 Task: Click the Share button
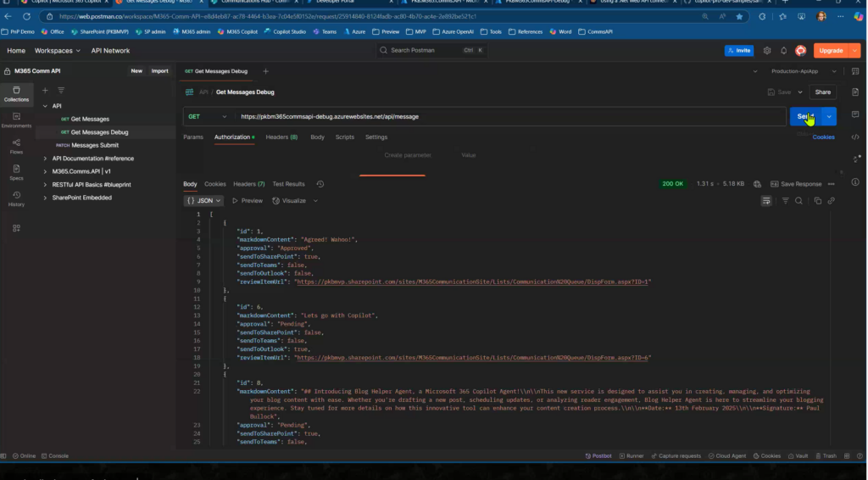(822, 92)
